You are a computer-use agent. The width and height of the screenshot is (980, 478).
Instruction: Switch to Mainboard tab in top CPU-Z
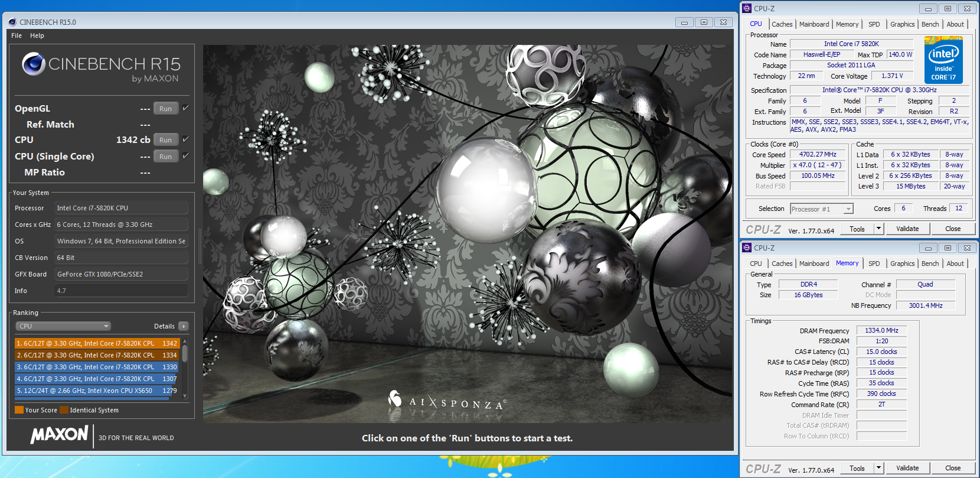tap(814, 24)
